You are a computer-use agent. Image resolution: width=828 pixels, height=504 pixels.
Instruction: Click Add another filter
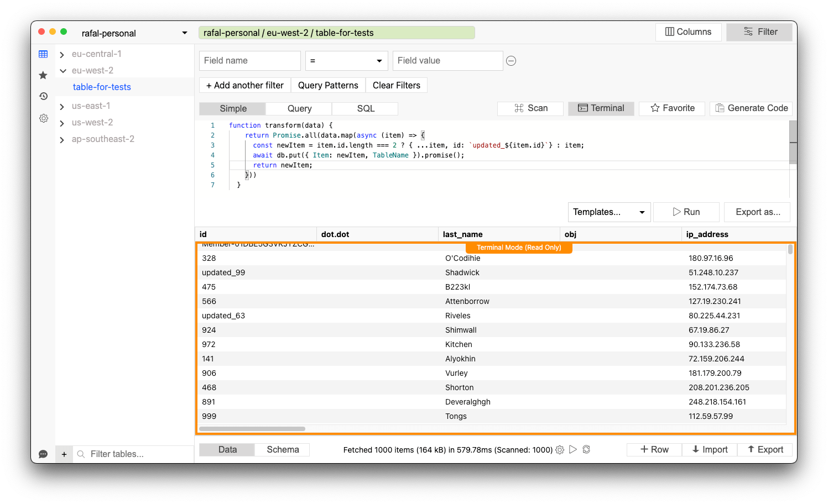click(245, 85)
